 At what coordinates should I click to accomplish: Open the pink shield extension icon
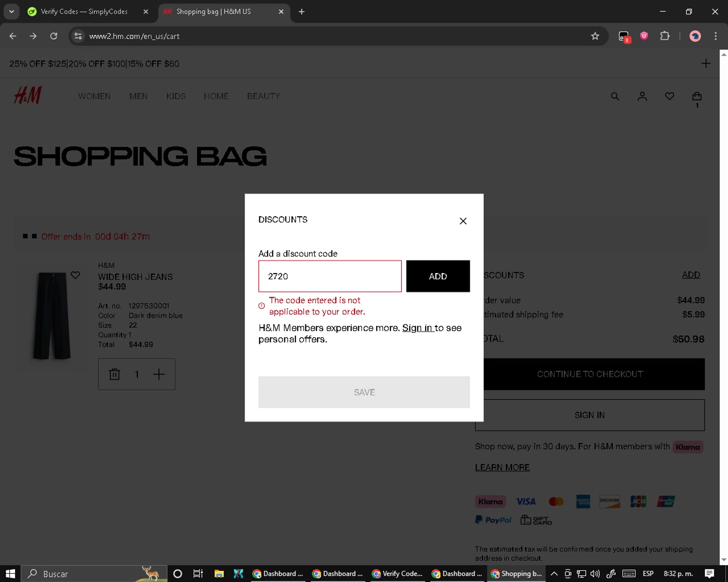coord(644,36)
